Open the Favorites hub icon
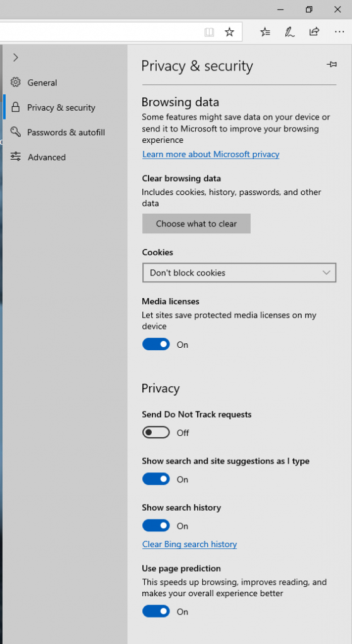Image resolution: width=352 pixels, height=644 pixels. pyautogui.click(x=265, y=31)
